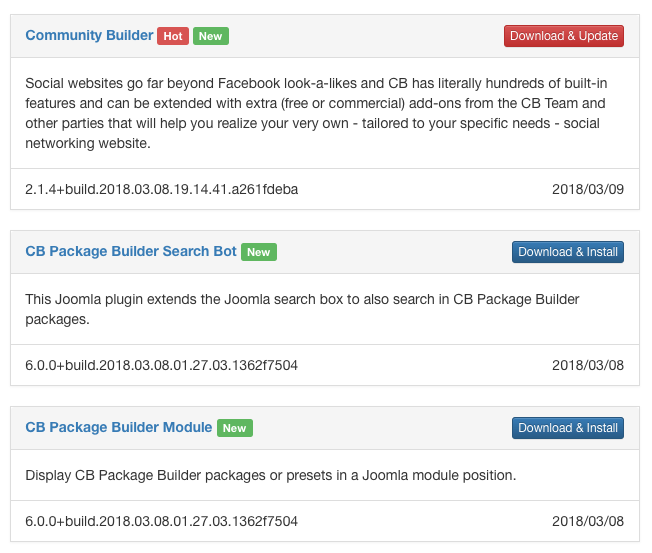
Task: Click Search Bot version 6.0.0+build text
Action: pos(161,365)
